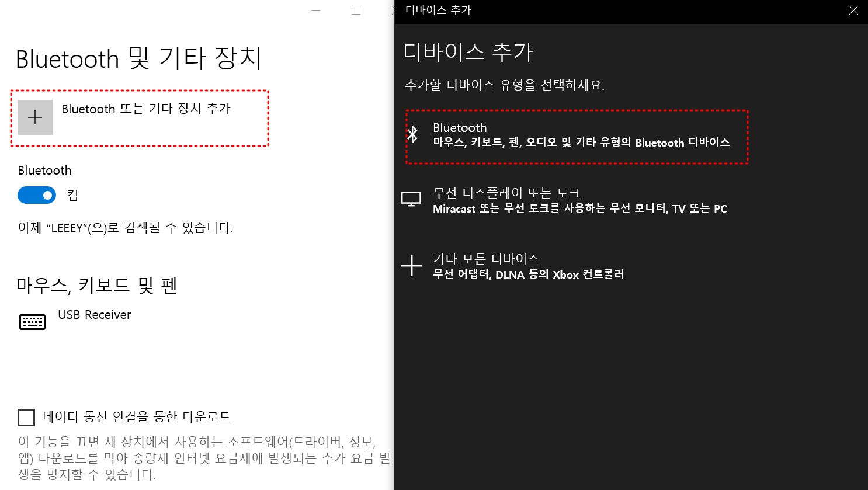Close the '디바이스 추가' dialog

853,11
